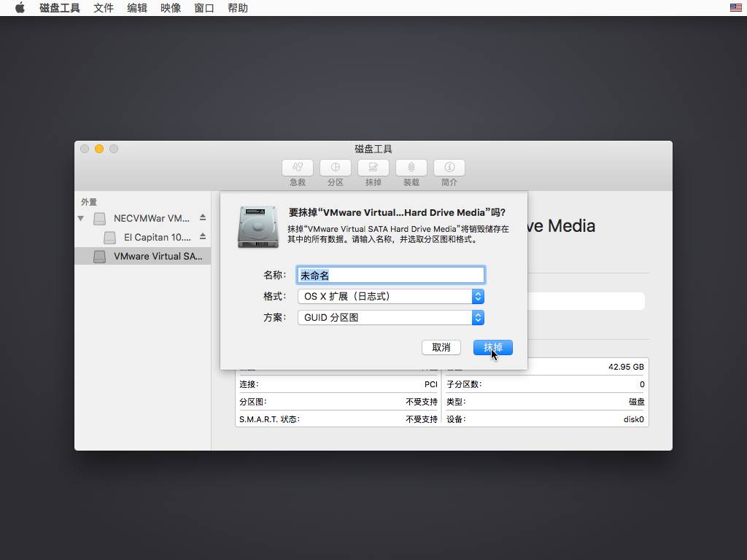The height and width of the screenshot is (560, 747).
Task: Click the 42.95 GB capacity value
Action: click(x=626, y=367)
